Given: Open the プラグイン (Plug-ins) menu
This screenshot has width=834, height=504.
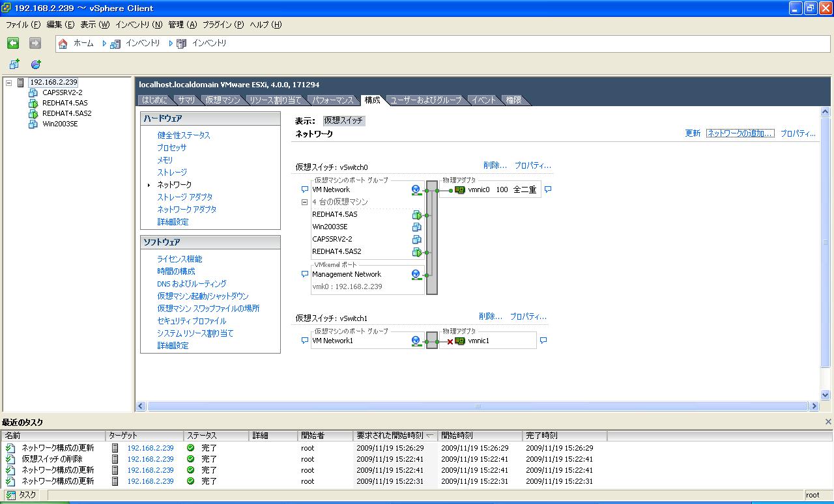Looking at the screenshot, I should point(223,25).
